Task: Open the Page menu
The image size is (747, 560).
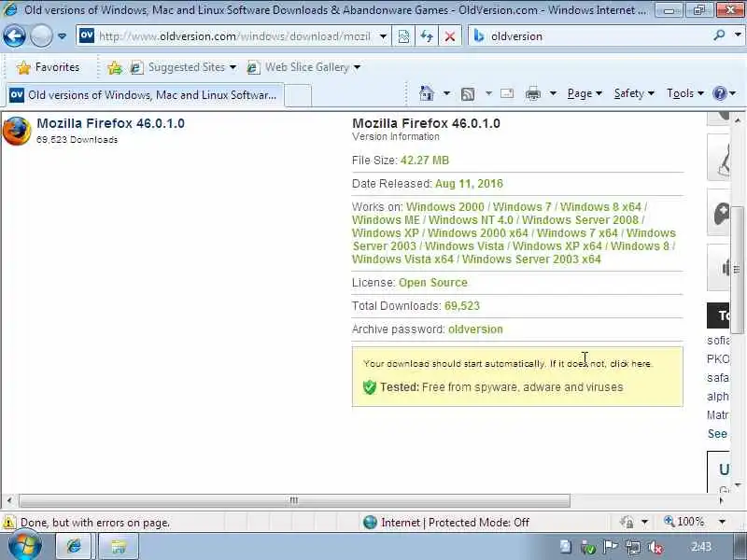Action: [585, 93]
